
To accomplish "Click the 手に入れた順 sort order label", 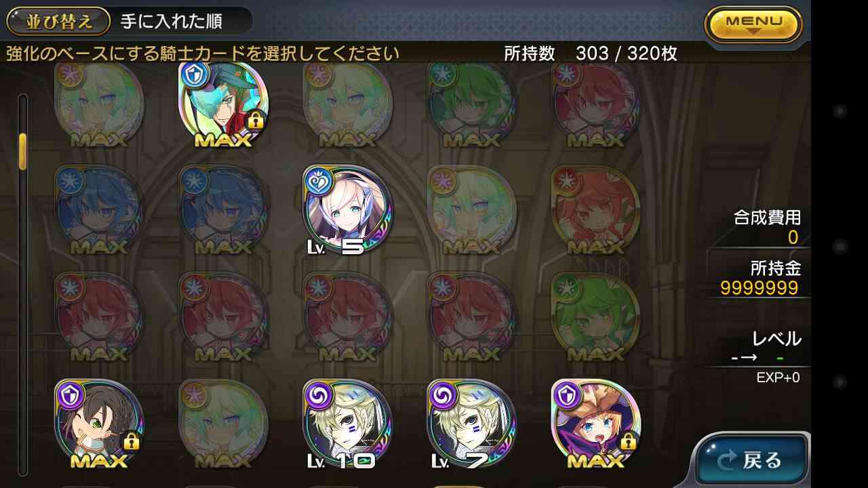I will (171, 21).
